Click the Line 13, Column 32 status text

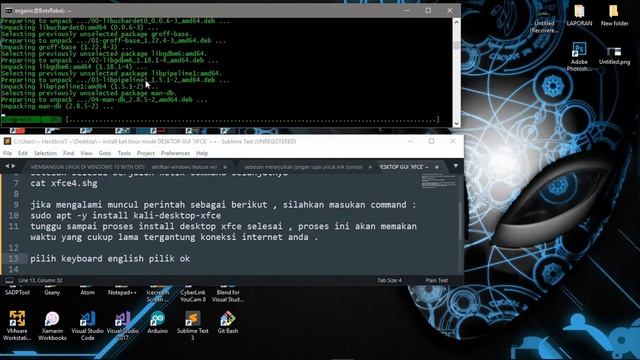point(40,280)
